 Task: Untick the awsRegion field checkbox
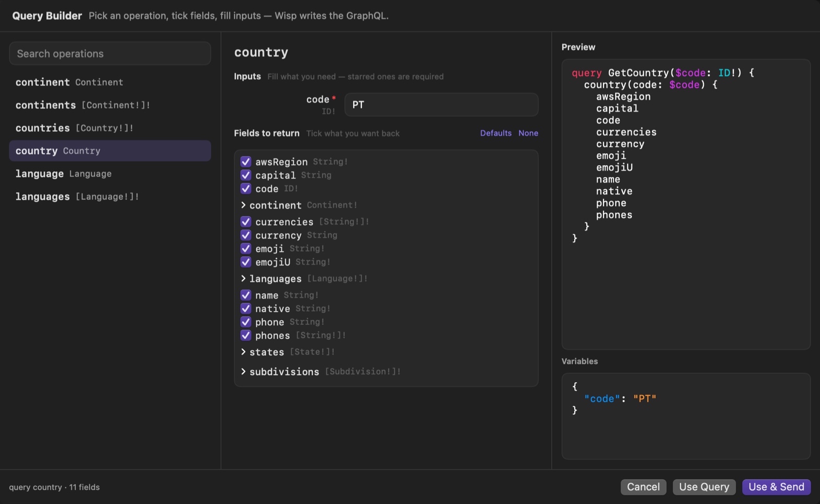point(246,162)
